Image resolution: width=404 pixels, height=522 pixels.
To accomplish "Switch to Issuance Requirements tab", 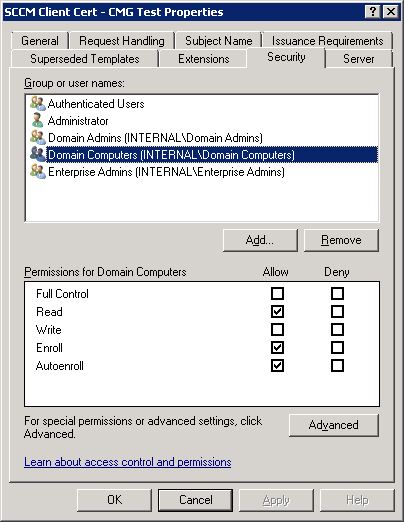I will tap(327, 41).
